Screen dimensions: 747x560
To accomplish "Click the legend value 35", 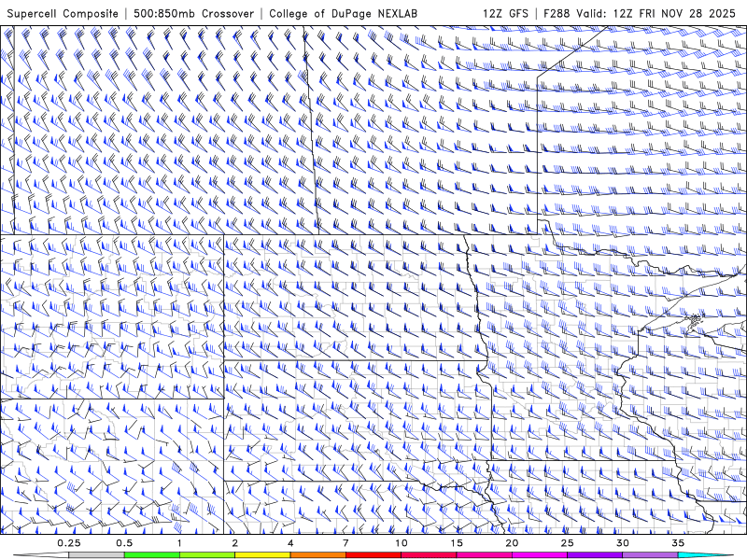I will point(678,543).
